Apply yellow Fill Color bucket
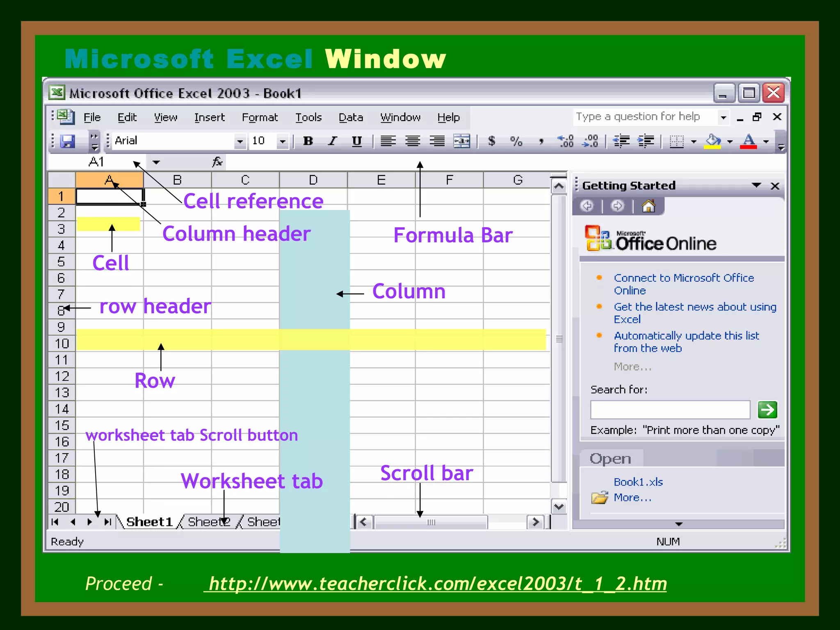Image resolution: width=840 pixels, height=630 pixels. (713, 142)
